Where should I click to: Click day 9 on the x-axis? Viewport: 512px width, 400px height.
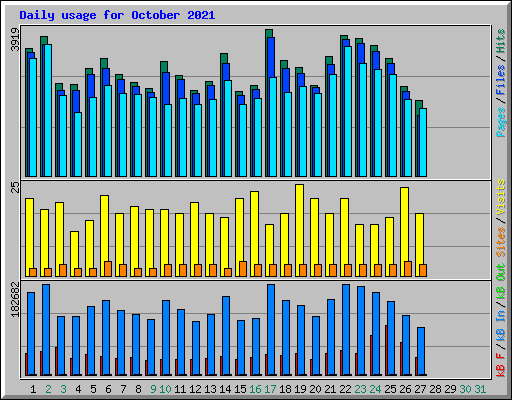pos(153,389)
